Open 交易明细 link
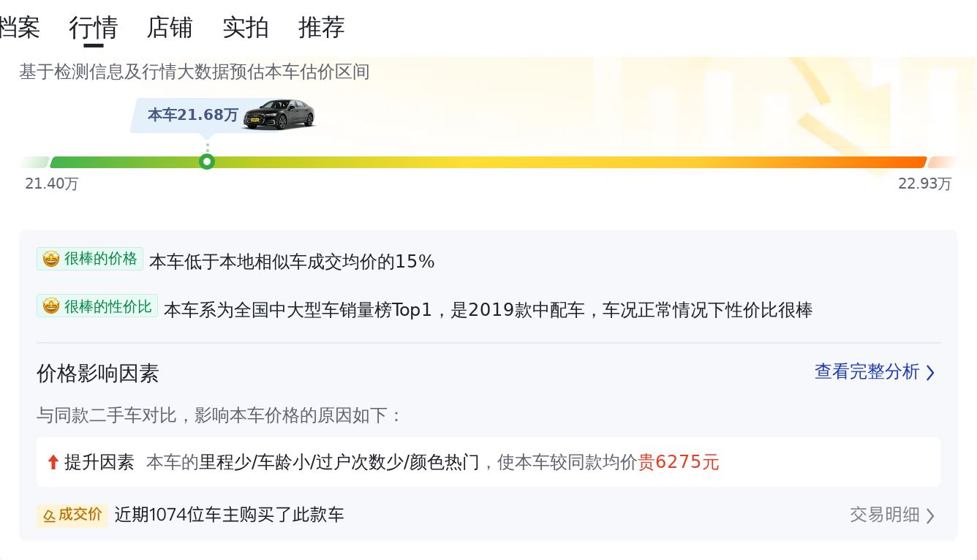Viewport: 977px width, 560px height. click(x=884, y=515)
